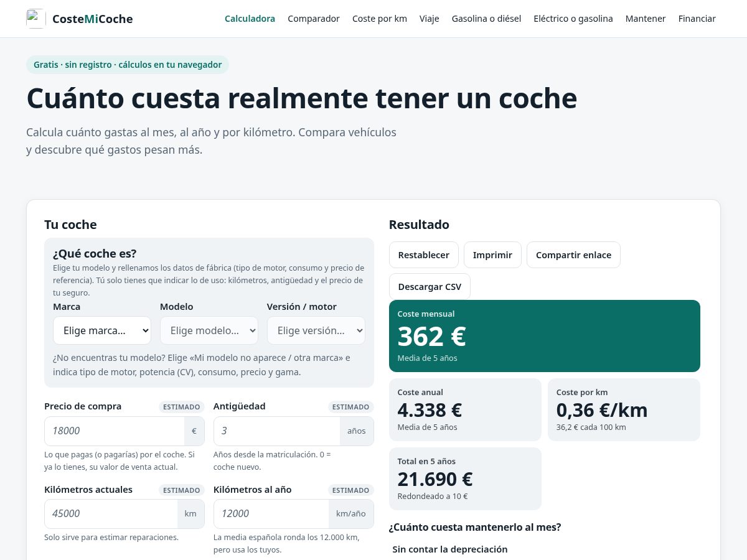Focus the Precio de compra field

click(x=115, y=431)
